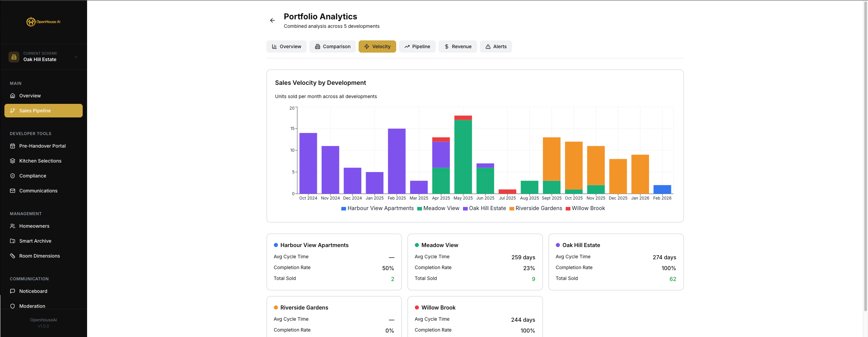The image size is (868, 337).
Task: Toggle Willow Brook series in legend
Action: (x=585, y=208)
